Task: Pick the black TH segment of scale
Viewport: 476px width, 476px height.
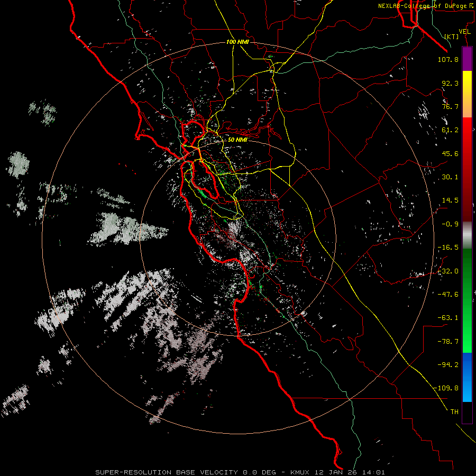Action: pyautogui.click(x=467, y=413)
